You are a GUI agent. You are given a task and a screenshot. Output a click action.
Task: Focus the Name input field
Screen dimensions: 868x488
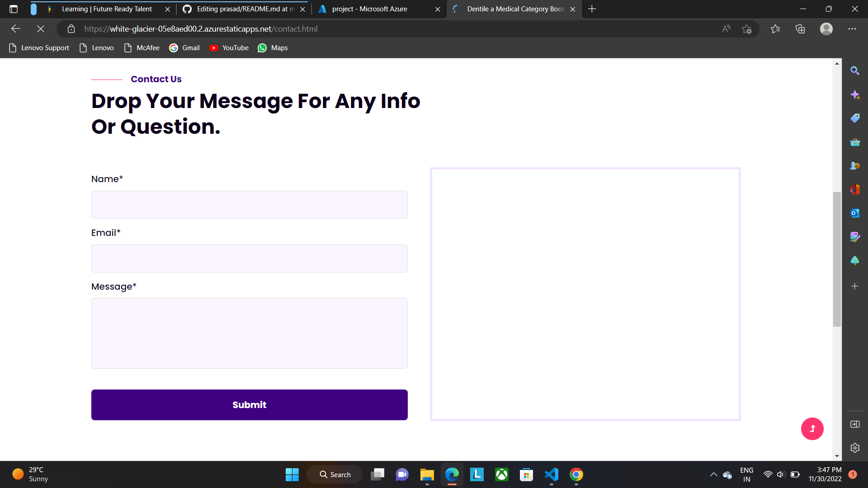(250, 205)
